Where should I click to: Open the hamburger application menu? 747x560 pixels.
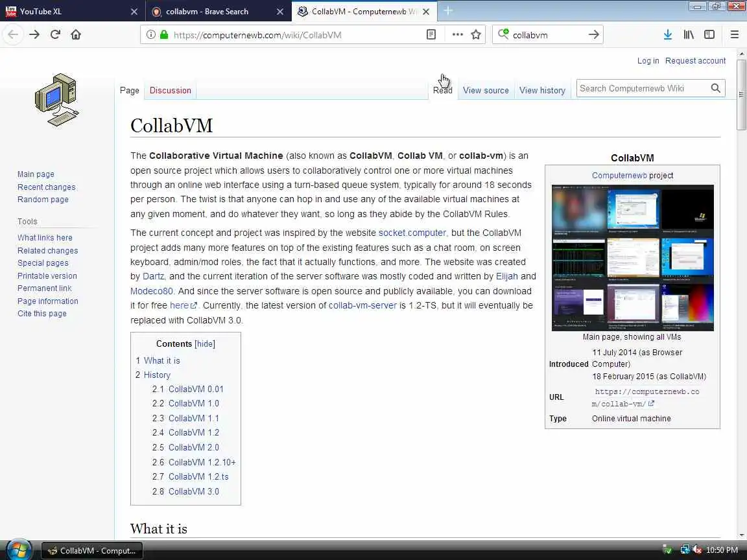[735, 35]
